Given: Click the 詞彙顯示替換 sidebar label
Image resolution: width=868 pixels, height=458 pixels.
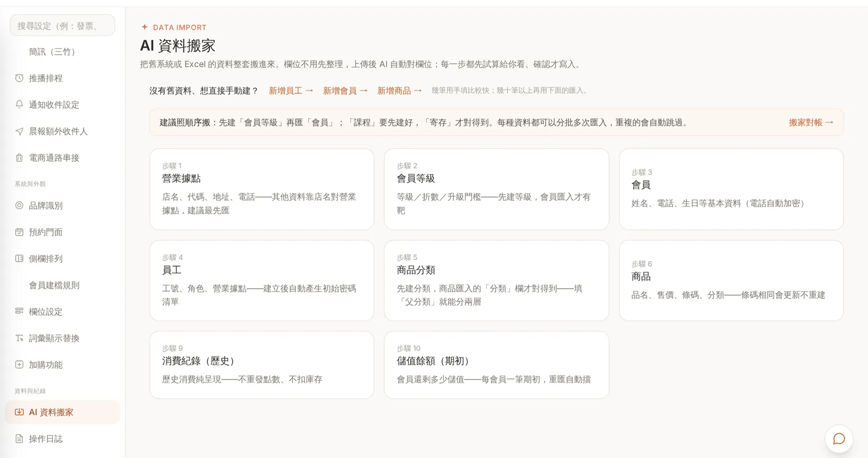Looking at the screenshot, I should click(54, 338).
